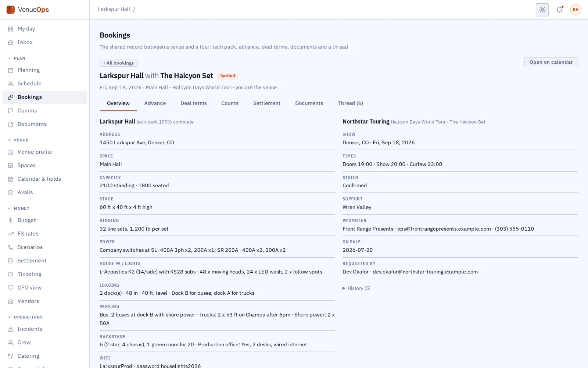Viewport: 588px width, 368px height.
Task: Open the EV user avatar menu
Action: tap(576, 10)
